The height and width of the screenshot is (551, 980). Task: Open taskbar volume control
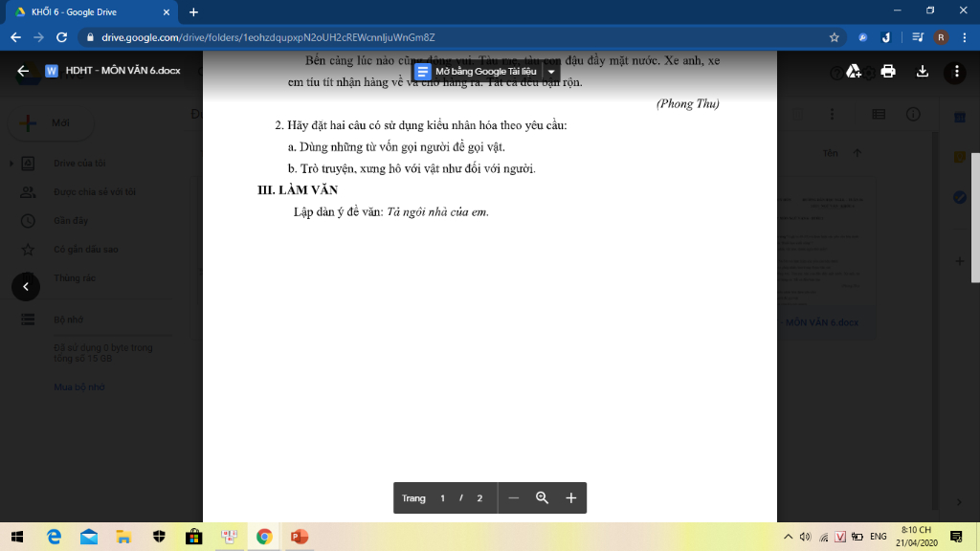[805, 537]
